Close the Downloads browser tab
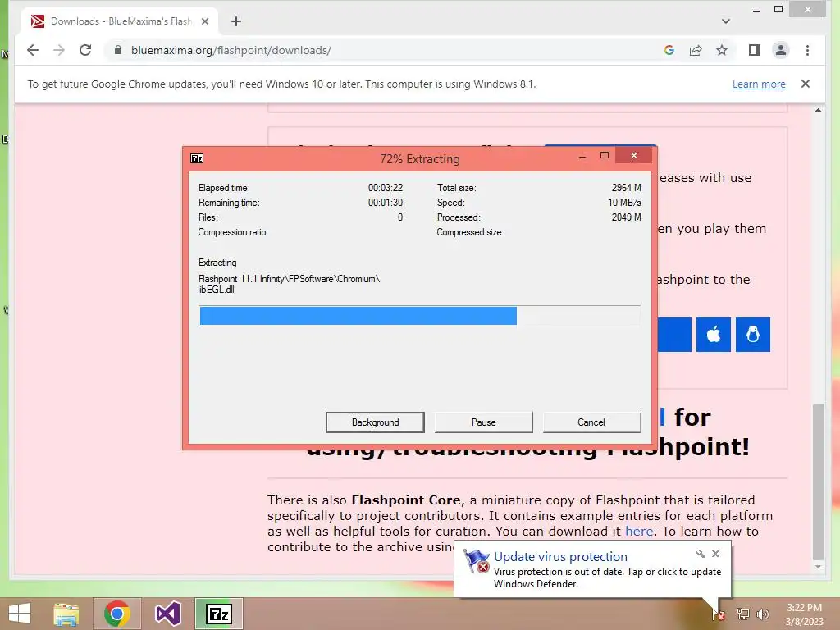 [204, 21]
